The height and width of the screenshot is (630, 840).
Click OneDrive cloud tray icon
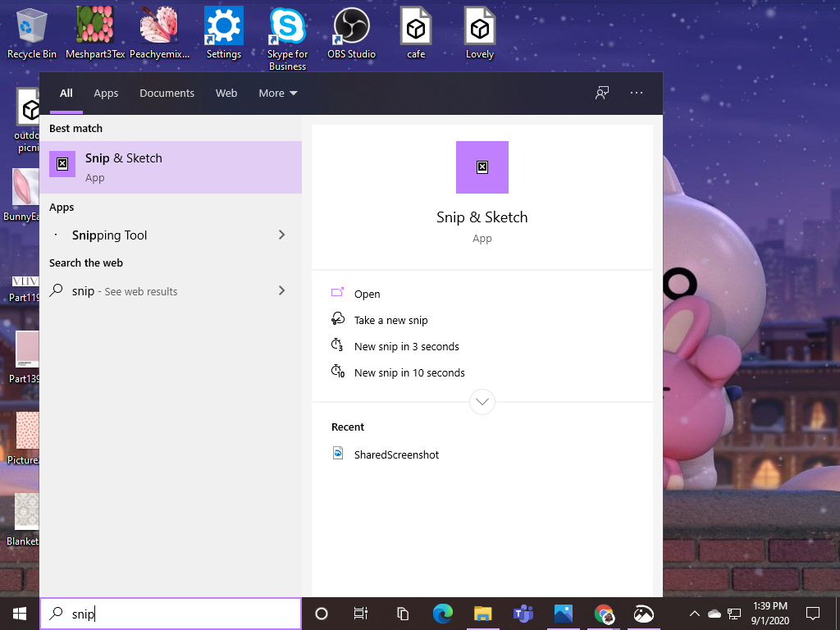click(x=714, y=614)
